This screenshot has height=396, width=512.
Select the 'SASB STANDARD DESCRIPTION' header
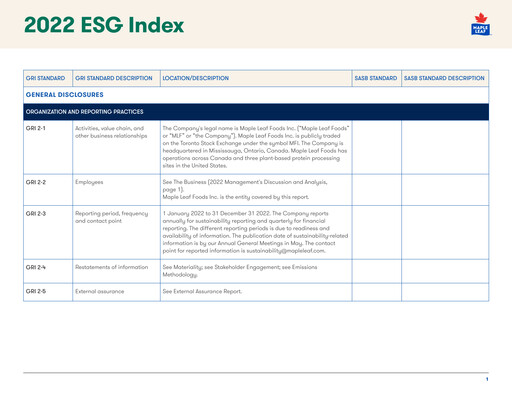(444, 78)
